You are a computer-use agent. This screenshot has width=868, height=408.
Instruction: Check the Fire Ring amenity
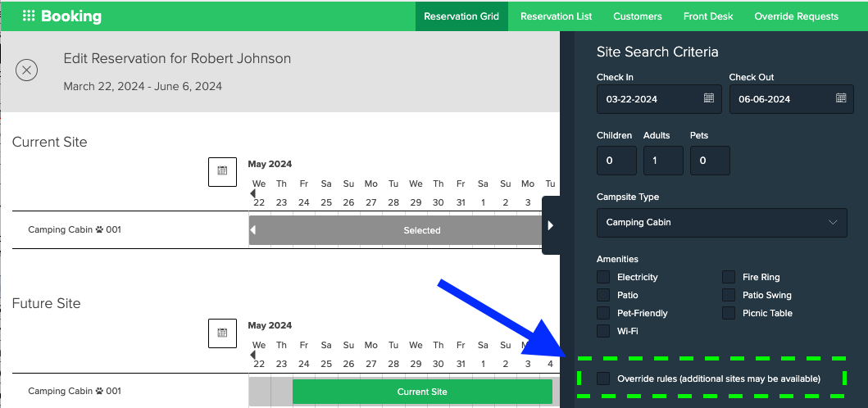[729, 277]
